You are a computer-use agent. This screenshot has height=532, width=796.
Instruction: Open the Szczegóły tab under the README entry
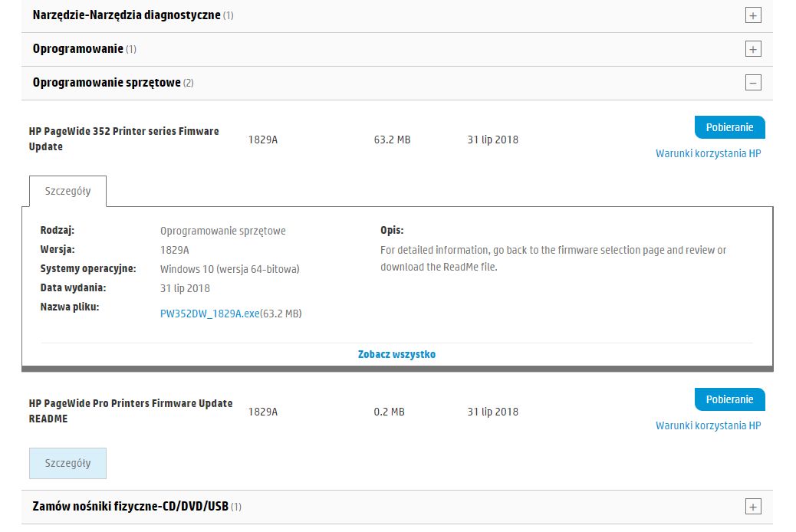coord(67,463)
